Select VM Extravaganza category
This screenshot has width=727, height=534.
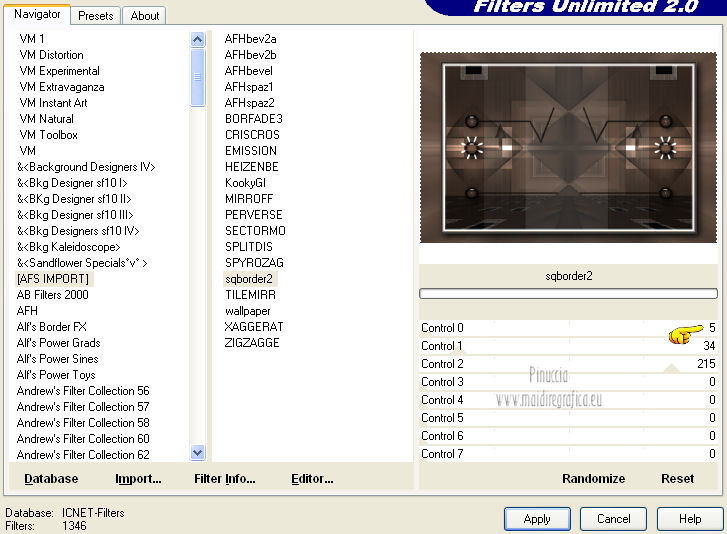click(x=62, y=87)
